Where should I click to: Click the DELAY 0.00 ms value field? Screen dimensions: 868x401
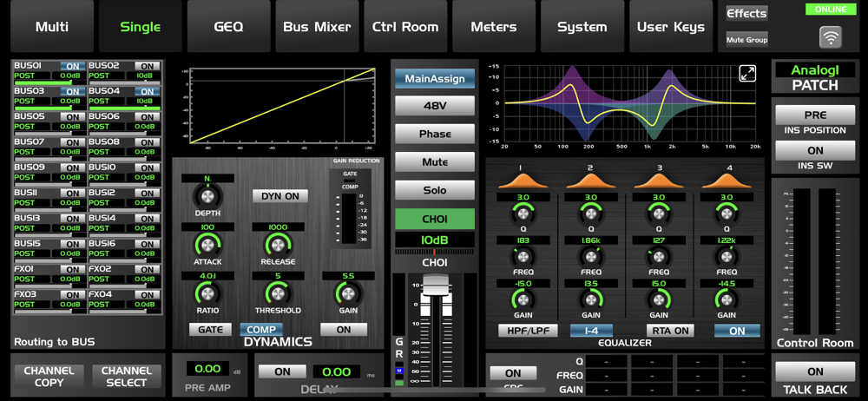tap(337, 371)
